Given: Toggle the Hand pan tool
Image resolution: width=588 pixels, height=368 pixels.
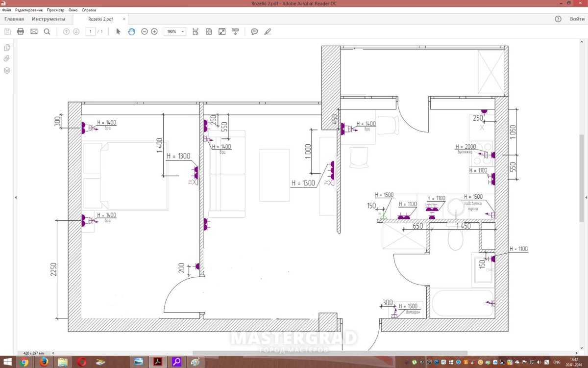Looking at the screenshot, I should pos(131,31).
